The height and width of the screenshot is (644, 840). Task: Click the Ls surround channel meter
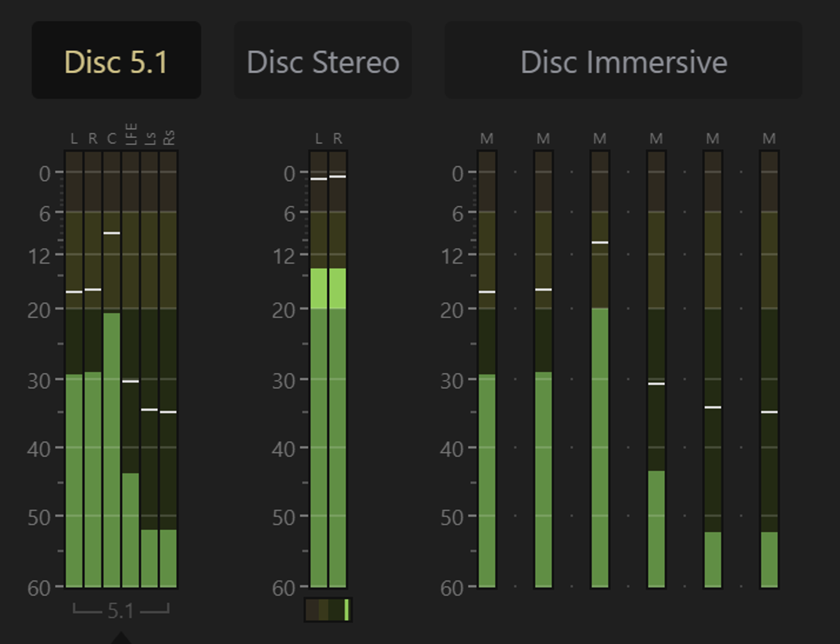149,370
